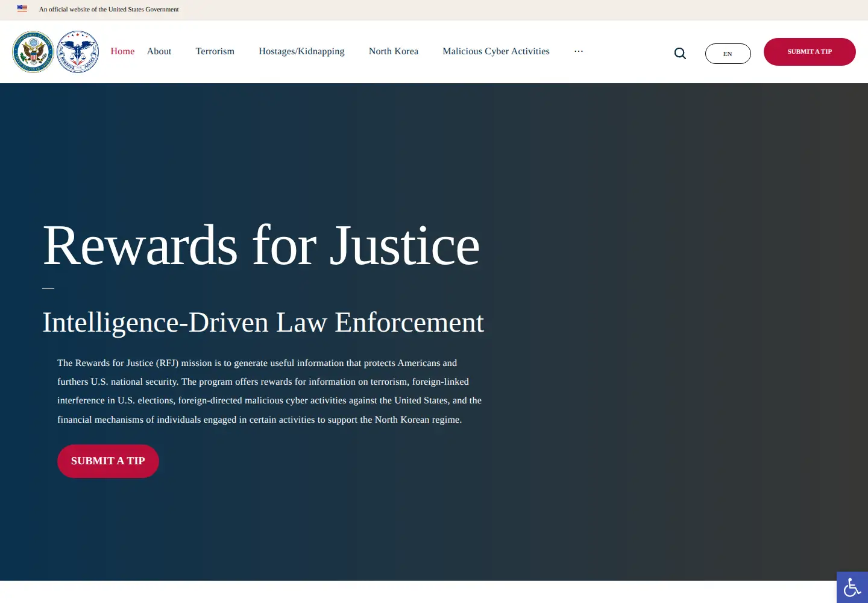Click the Rewards for Justice seal logo
This screenshot has height=603, width=868.
tap(78, 52)
